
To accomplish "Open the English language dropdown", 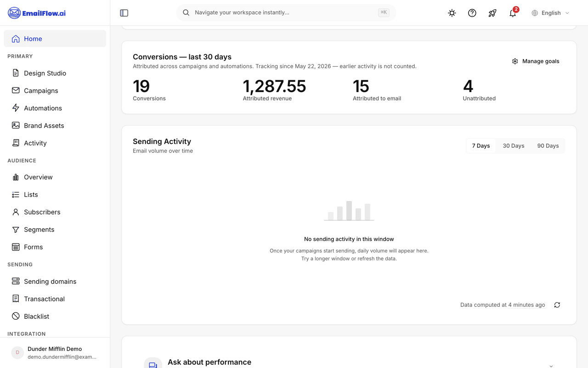I will [x=550, y=13].
